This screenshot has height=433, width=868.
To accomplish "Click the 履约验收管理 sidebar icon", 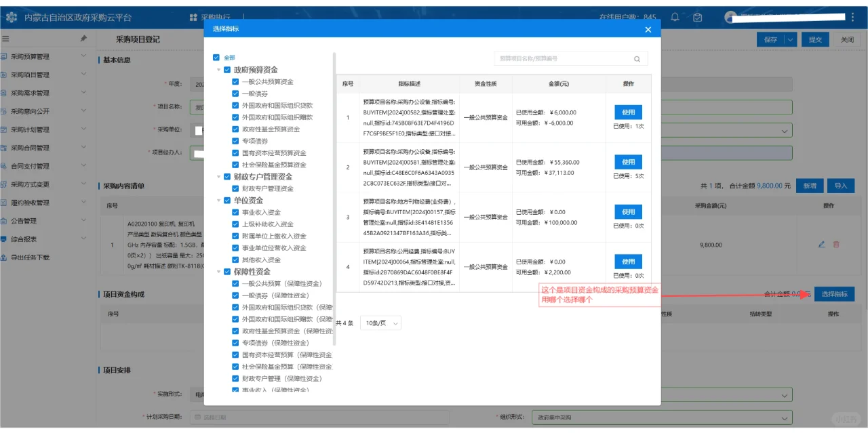I will [x=4, y=203].
